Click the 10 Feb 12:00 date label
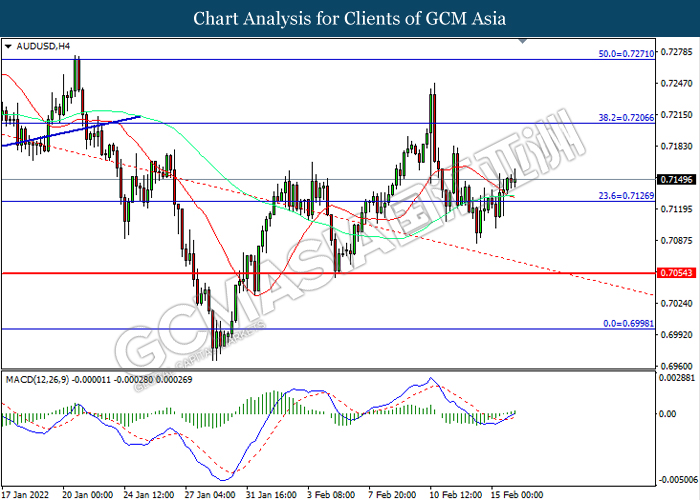The height and width of the screenshot is (500, 700). [455, 494]
